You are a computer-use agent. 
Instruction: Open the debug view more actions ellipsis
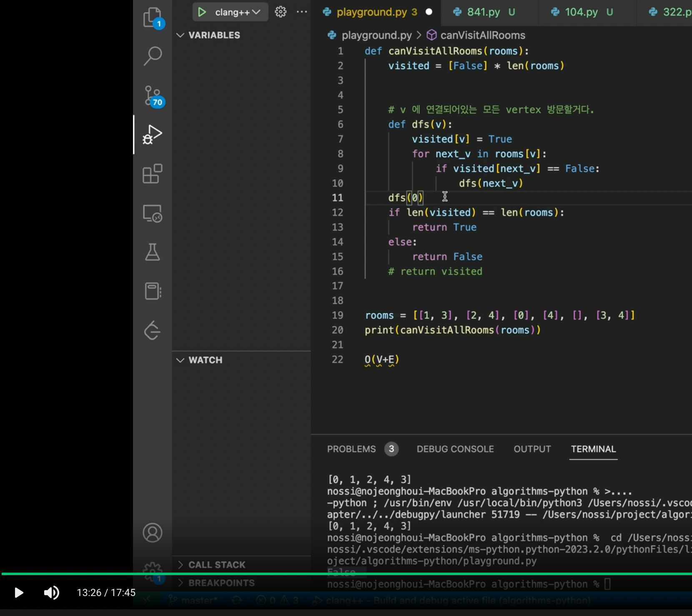pyautogui.click(x=302, y=12)
